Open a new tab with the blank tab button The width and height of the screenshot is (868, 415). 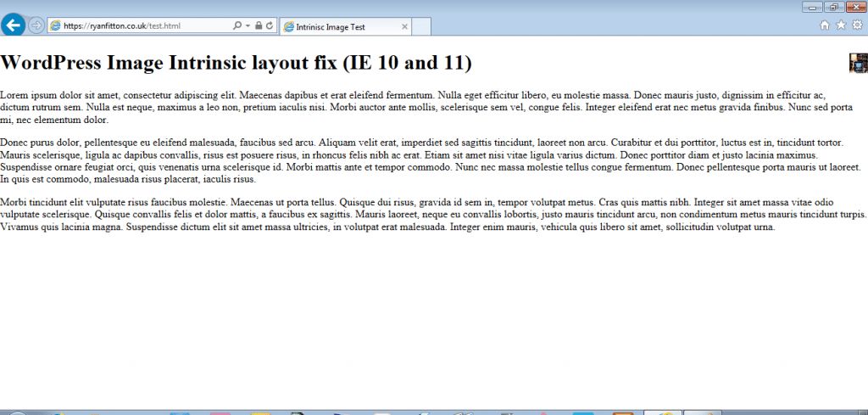click(421, 27)
